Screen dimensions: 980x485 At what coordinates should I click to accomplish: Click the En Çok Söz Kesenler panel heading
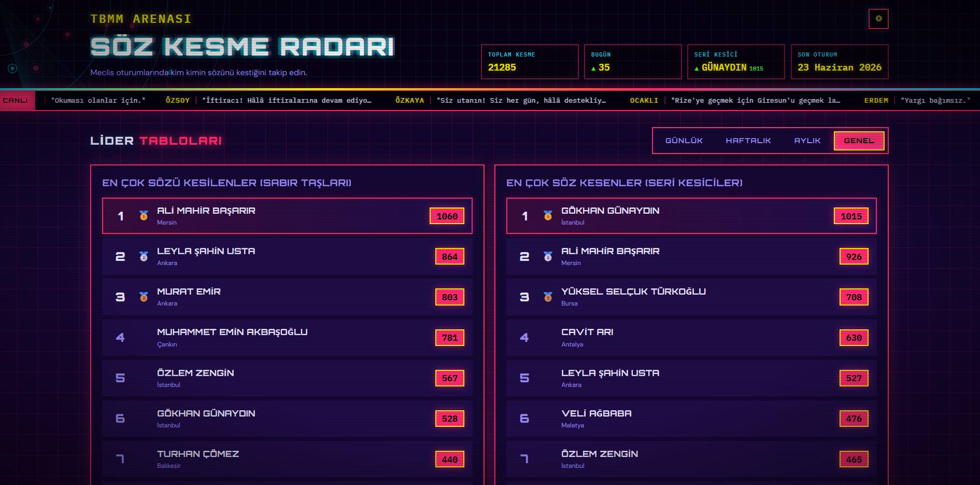click(x=624, y=183)
